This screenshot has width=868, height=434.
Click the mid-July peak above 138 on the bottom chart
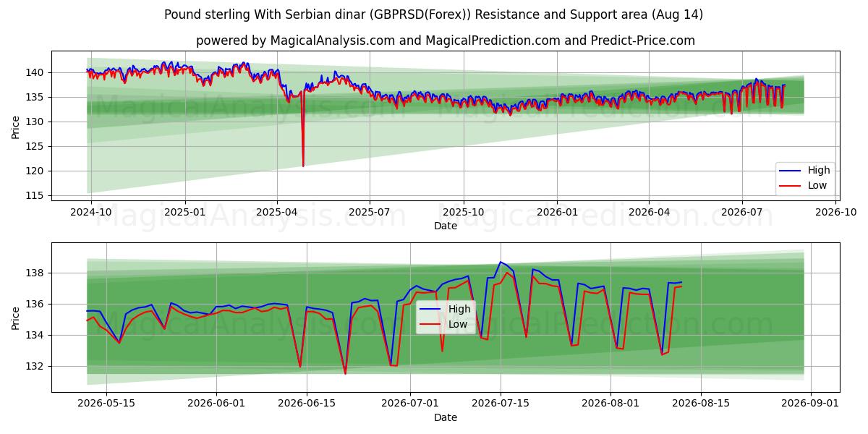coord(501,263)
